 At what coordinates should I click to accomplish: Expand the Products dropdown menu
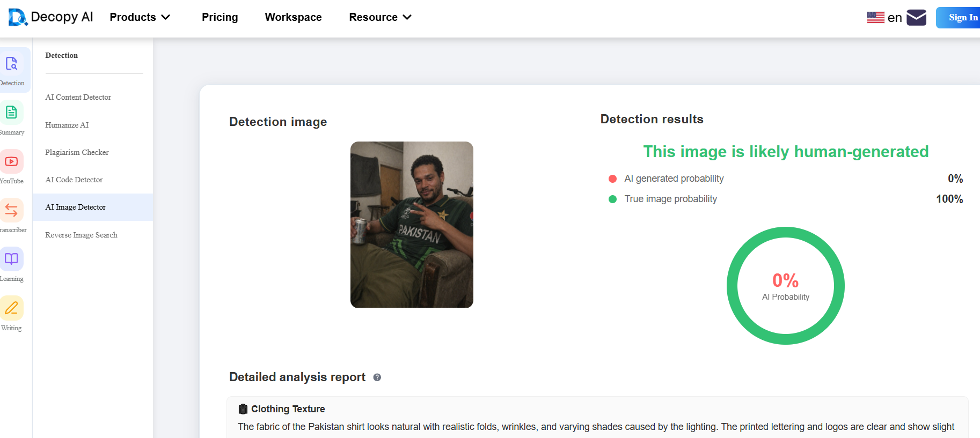140,17
